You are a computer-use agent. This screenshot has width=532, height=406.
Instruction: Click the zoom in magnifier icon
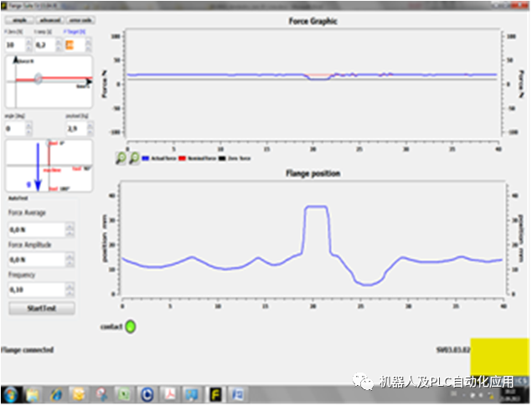(121, 158)
